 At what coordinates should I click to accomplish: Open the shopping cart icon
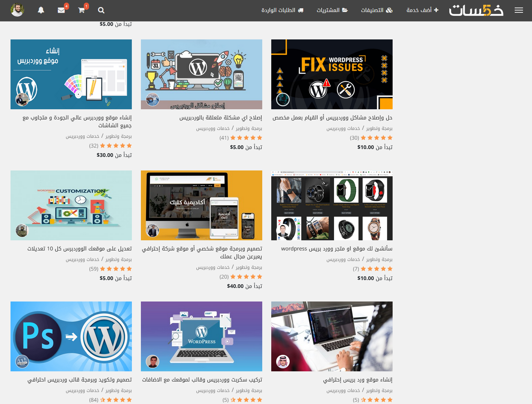pos(82,11)
